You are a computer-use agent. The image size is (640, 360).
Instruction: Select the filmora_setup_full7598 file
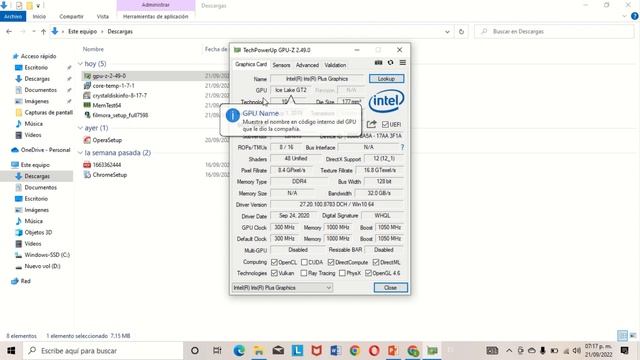[x=120, y=115]
